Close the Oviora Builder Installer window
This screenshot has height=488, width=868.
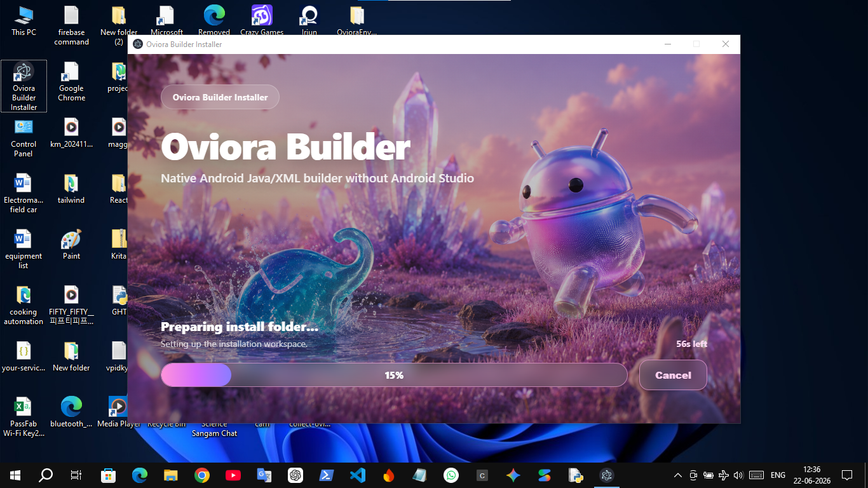pos(726,44)
